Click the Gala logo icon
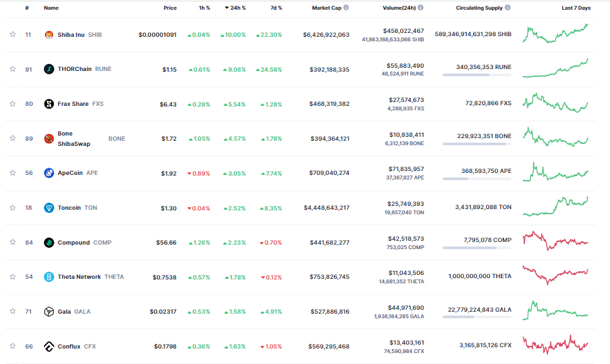Viewport: 610px width, 364px height. point(49,312)
